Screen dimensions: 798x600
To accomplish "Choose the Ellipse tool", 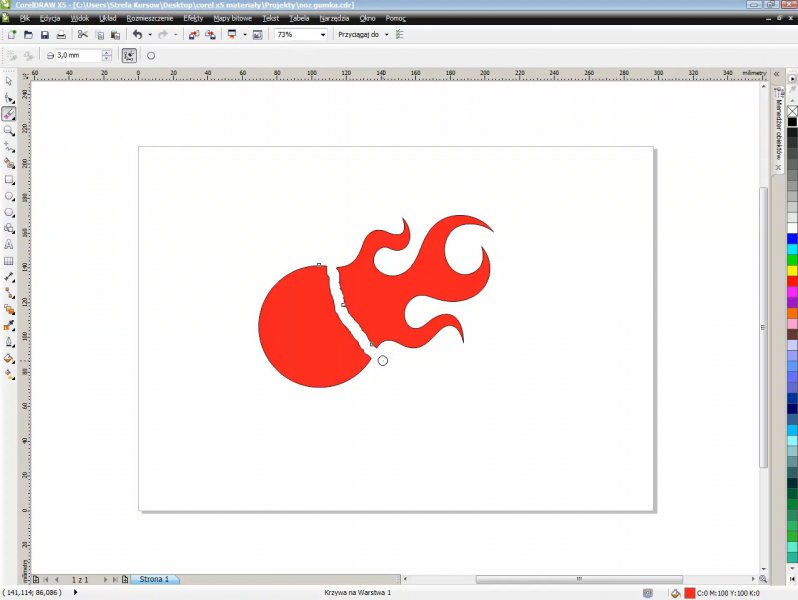I will (9, 196).
